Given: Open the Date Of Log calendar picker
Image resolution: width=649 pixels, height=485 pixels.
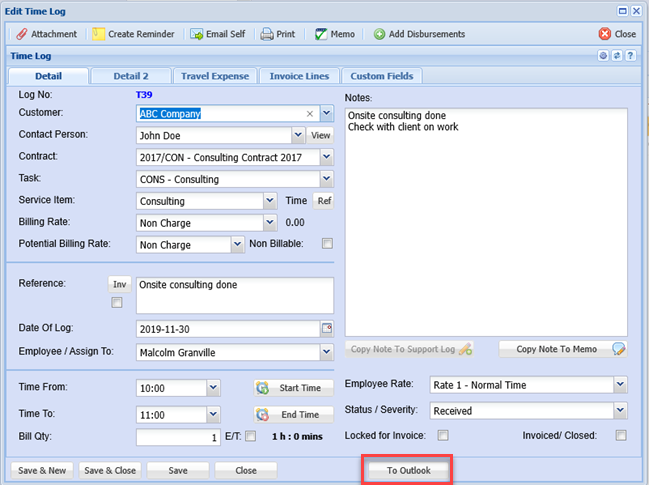Looking at the screenshot, I should pos(326,328).
